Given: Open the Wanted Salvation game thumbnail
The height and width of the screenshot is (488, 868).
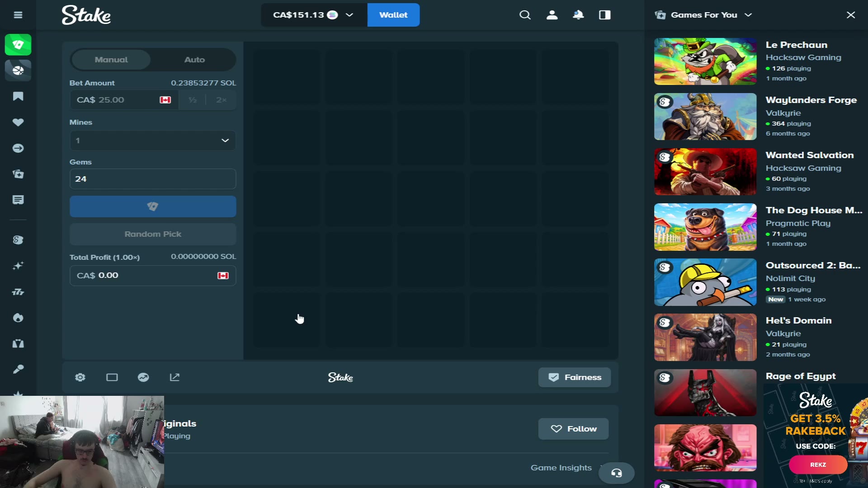Looking at the screenshot, I should coord(705,172).
